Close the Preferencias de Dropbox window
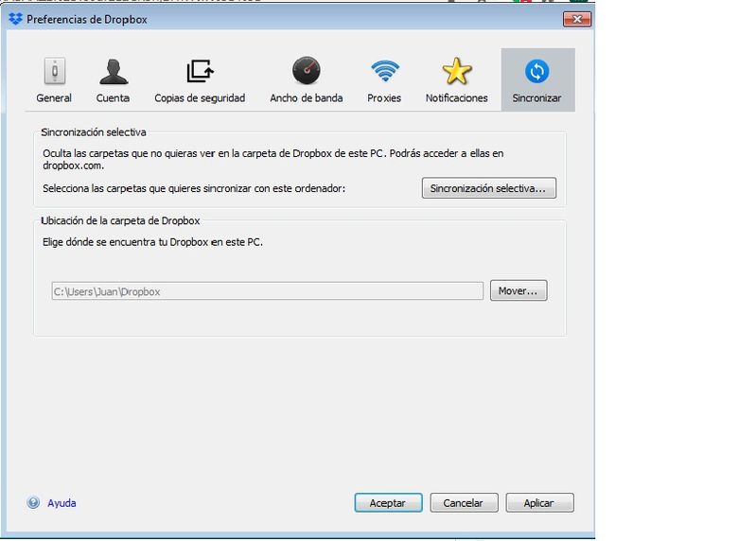This screenshot has height=541, width=756. 576,19
